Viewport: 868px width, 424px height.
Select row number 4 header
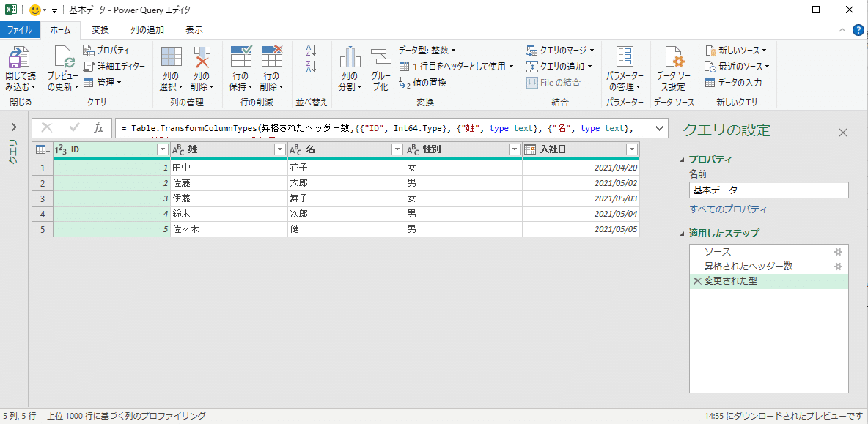42,213
